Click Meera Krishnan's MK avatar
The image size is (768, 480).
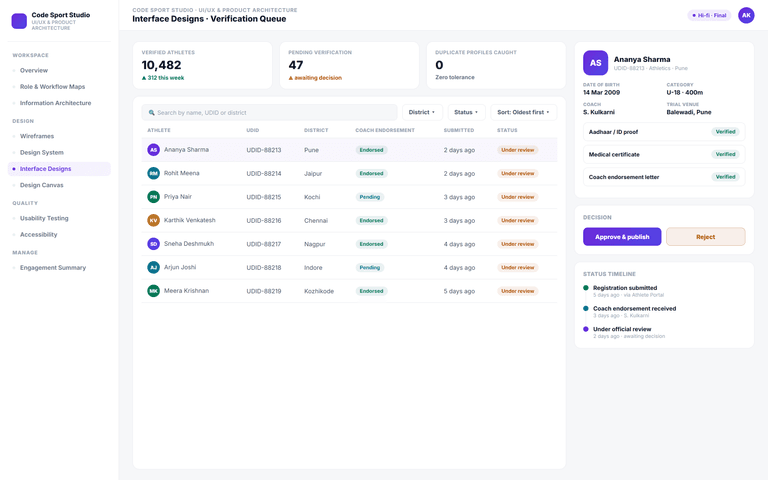click(x=153, y=291)
